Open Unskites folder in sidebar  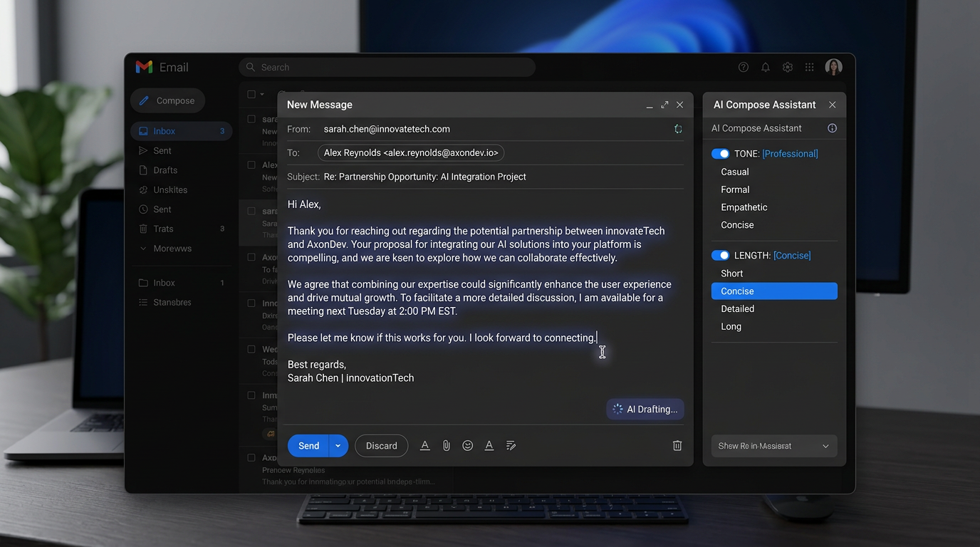tap(170, 189)
